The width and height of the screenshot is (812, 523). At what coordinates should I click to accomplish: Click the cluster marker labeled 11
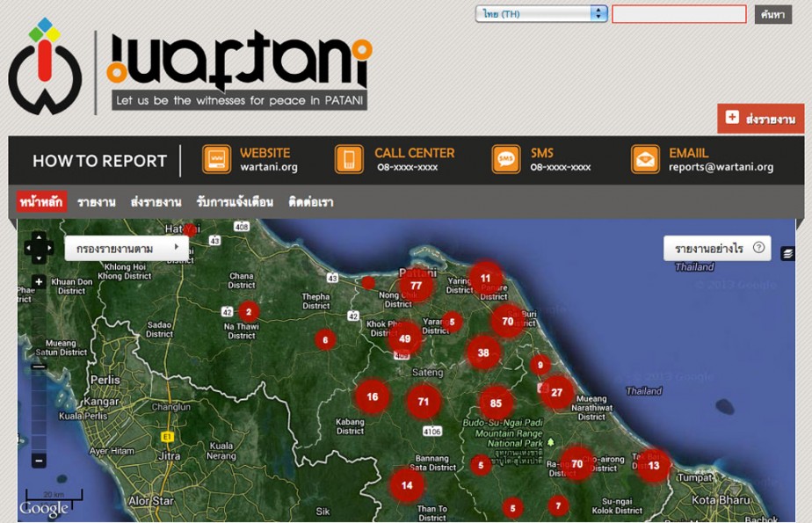(485, 279)
